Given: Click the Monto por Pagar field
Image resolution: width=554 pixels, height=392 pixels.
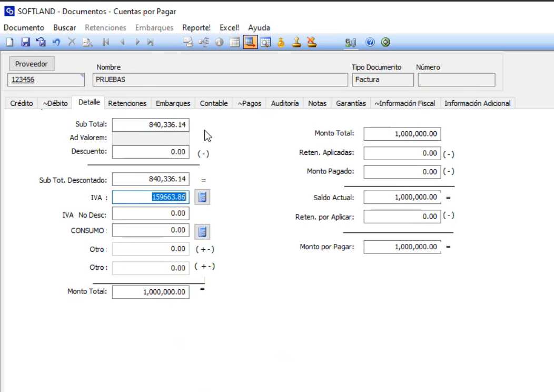Looking at the screenshot, I should (402, 247).
